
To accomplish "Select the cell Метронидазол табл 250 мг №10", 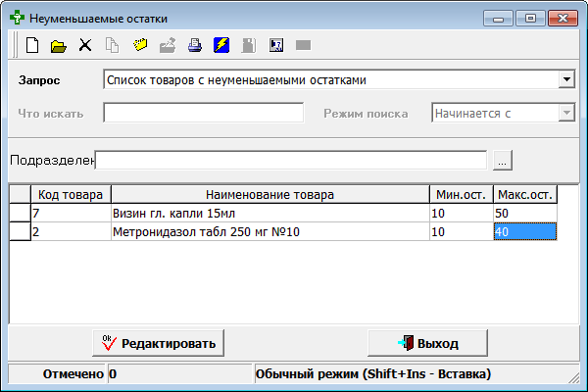I will [270, 231].
